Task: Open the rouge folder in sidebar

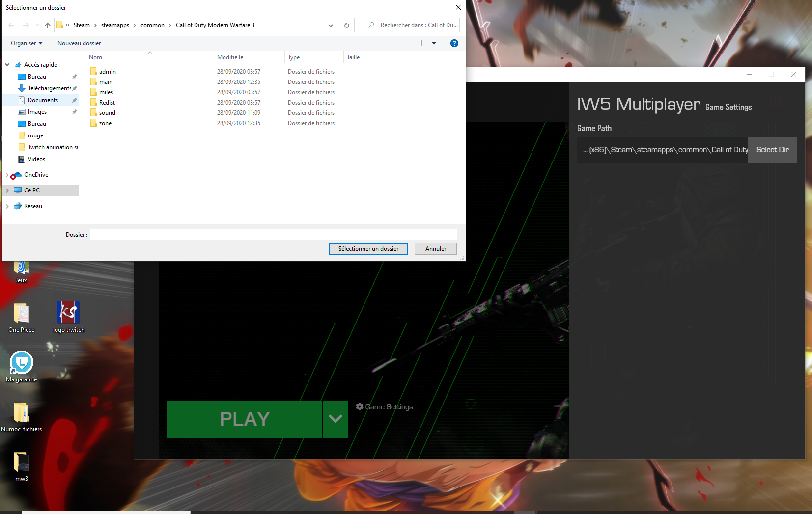Action: pos(35,135)
